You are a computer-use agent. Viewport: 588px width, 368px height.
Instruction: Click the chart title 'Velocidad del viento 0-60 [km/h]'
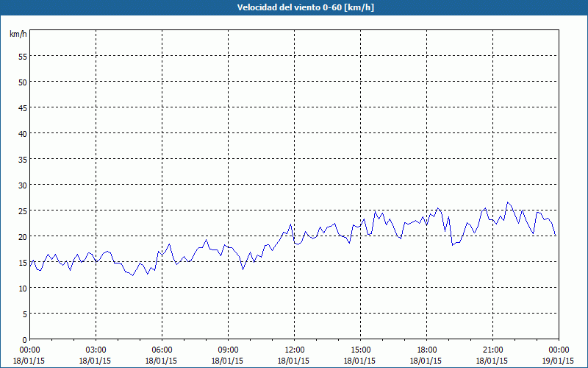point(305,7)
